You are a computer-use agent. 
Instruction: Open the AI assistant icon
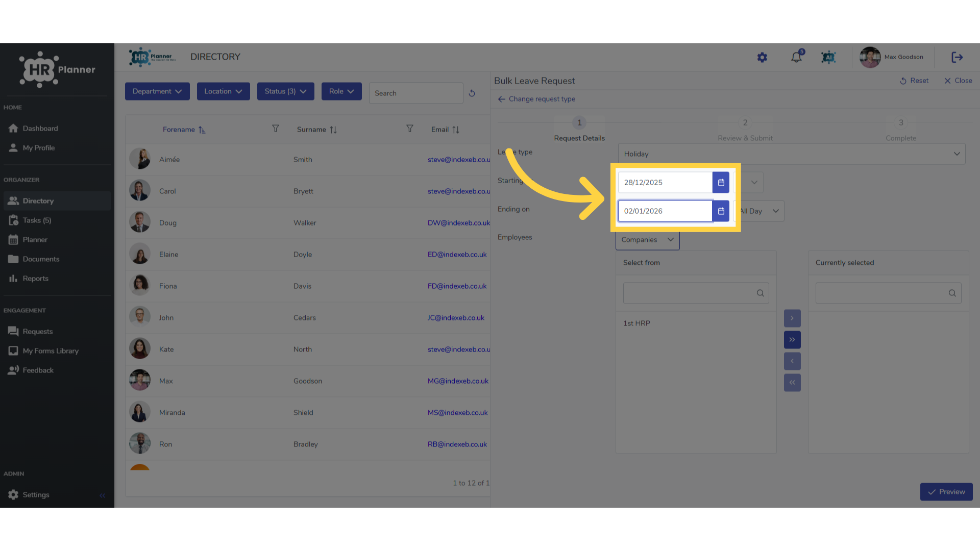coord(828,58)
